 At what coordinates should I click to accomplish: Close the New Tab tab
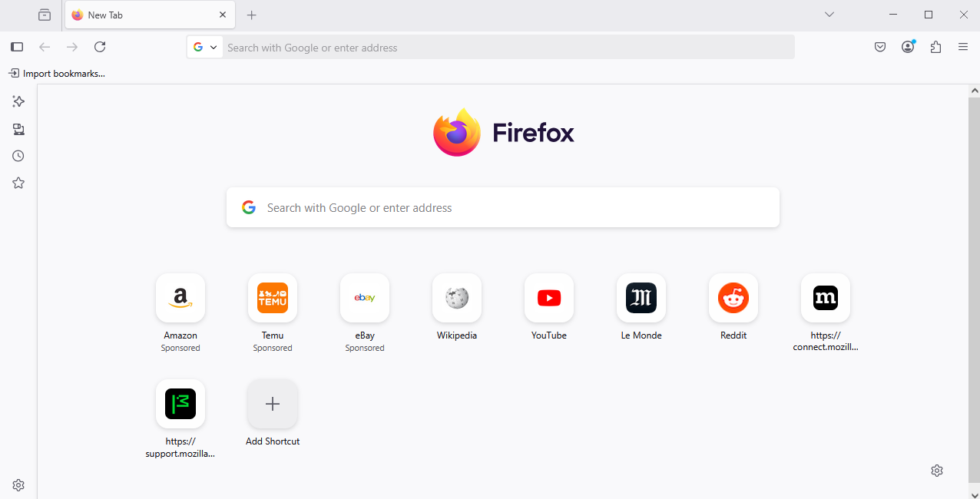pos(223,15)
